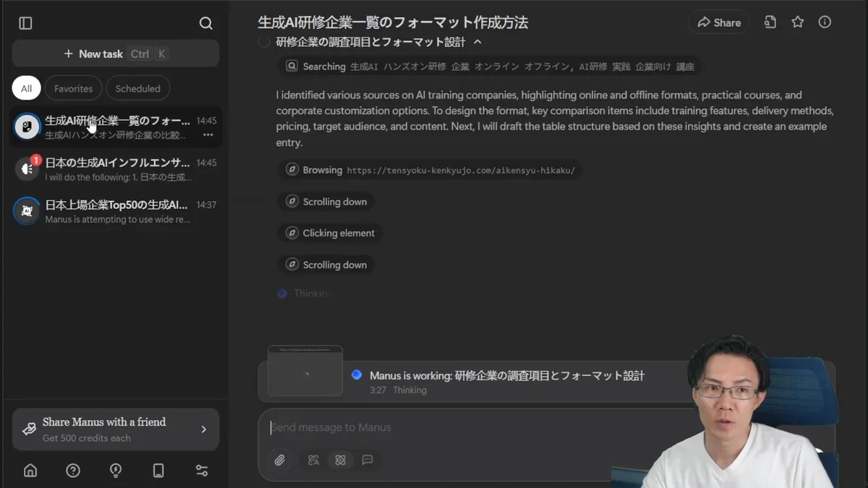Click the image translate icon in message toolbar
The image size is (868, 488).
tap(313, 460)
